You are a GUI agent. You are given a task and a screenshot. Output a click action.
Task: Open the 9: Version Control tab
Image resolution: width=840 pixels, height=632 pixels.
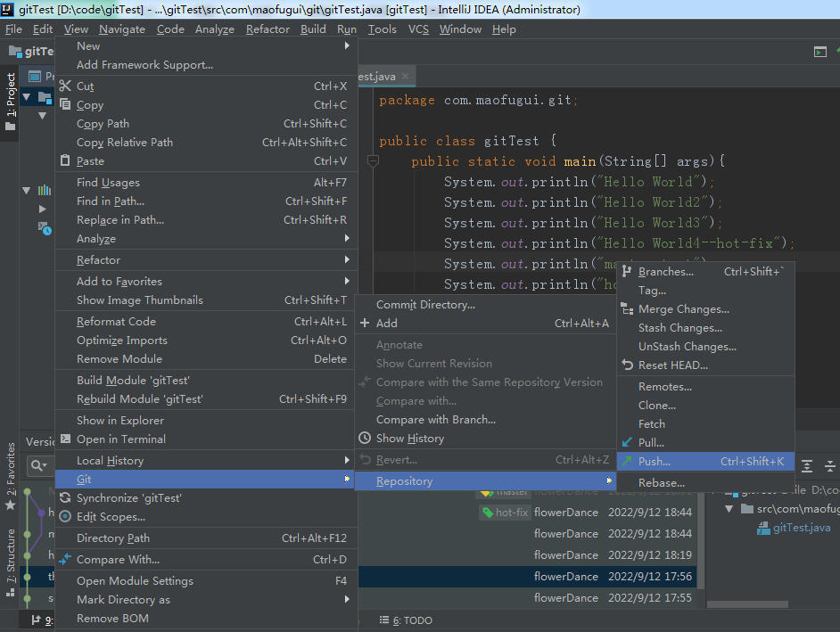pos(42,620)
